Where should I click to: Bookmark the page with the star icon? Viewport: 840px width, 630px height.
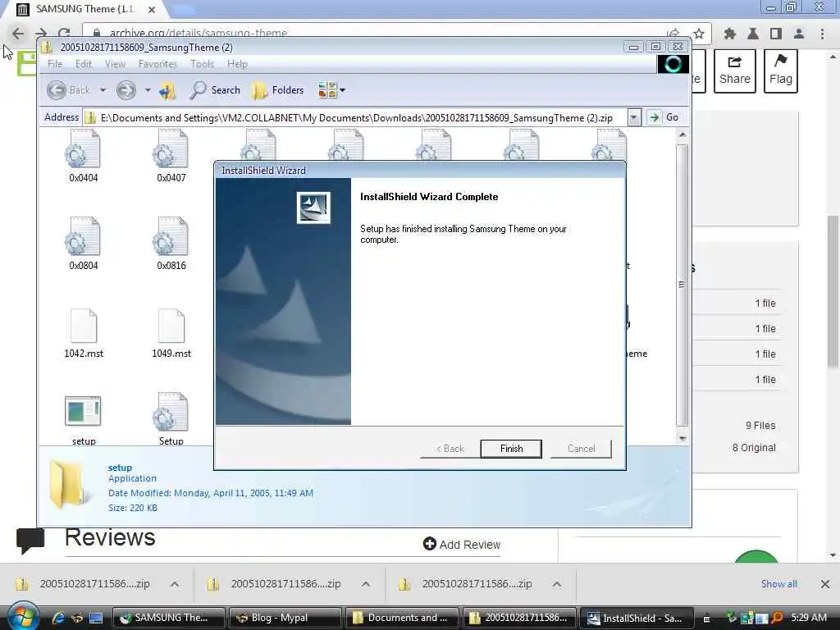pyautogui.click(x=699, y=33)
